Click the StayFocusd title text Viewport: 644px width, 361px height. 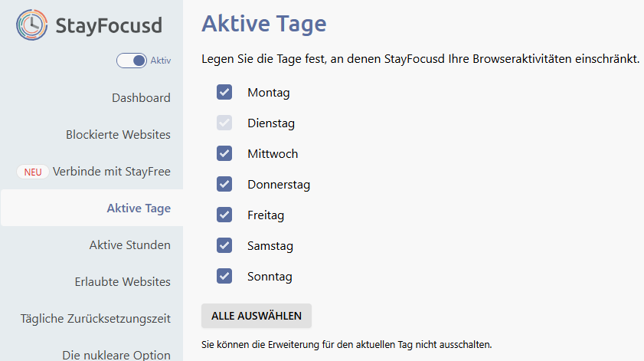click(109, 26)
